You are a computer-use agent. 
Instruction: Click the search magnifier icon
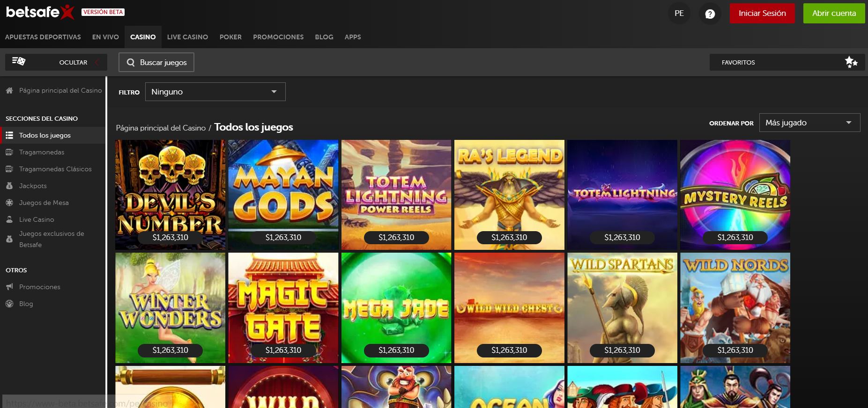click(131, 62)
